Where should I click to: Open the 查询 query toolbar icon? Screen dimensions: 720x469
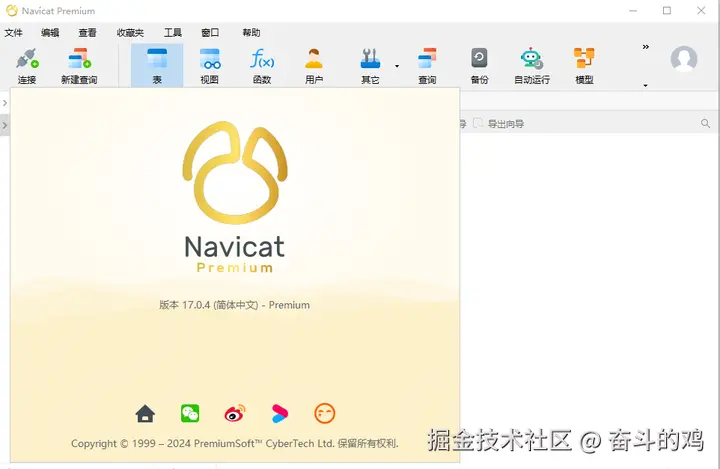click(428, 66)
